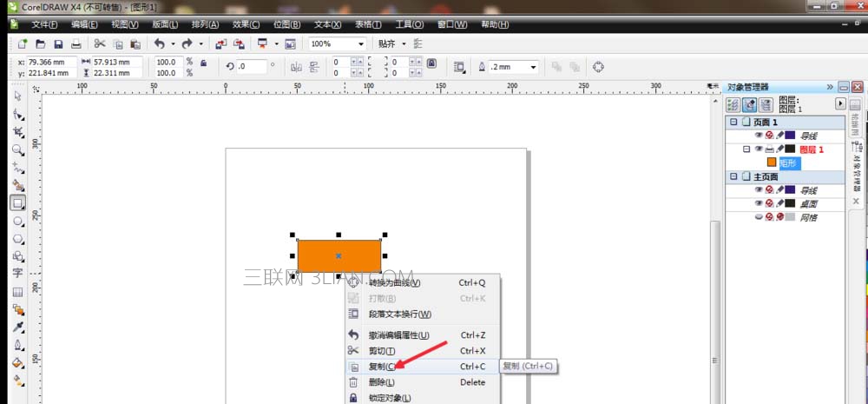
Task: Select the Crop tool
Action: point(17,132)
